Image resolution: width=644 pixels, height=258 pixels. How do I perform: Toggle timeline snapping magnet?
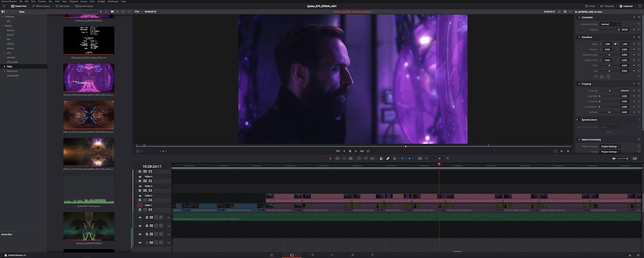[x=380, y=158]
